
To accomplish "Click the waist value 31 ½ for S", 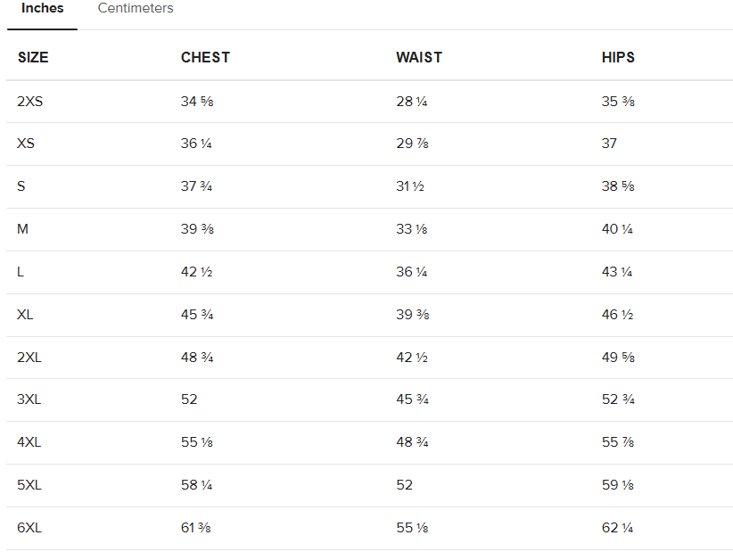I will click(410, 186).
